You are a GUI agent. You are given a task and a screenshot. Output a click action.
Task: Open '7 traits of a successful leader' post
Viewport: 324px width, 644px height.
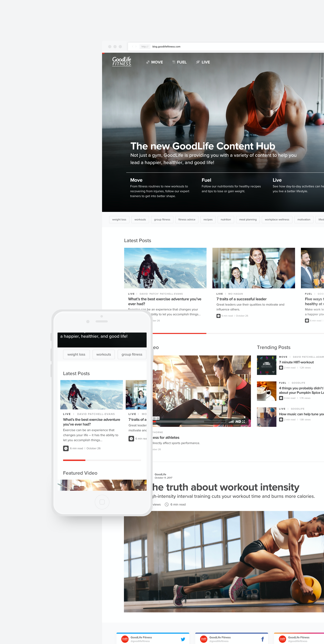click(x=241, y=299)
